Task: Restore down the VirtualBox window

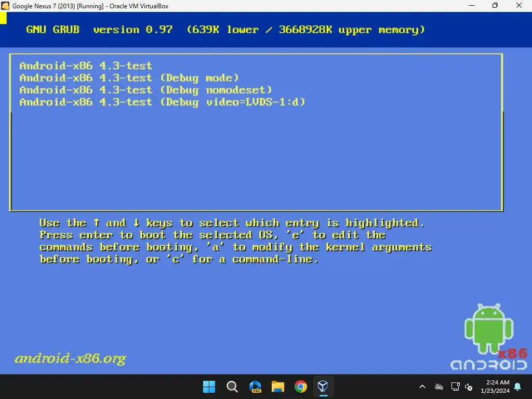Action: pyautogui.click(x=495, y=6)
